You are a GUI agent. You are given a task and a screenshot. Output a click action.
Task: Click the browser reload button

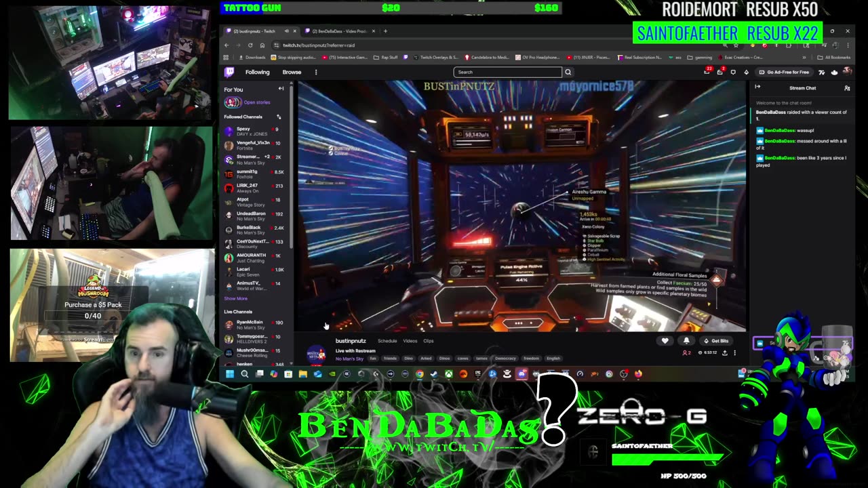pos(250,45)
